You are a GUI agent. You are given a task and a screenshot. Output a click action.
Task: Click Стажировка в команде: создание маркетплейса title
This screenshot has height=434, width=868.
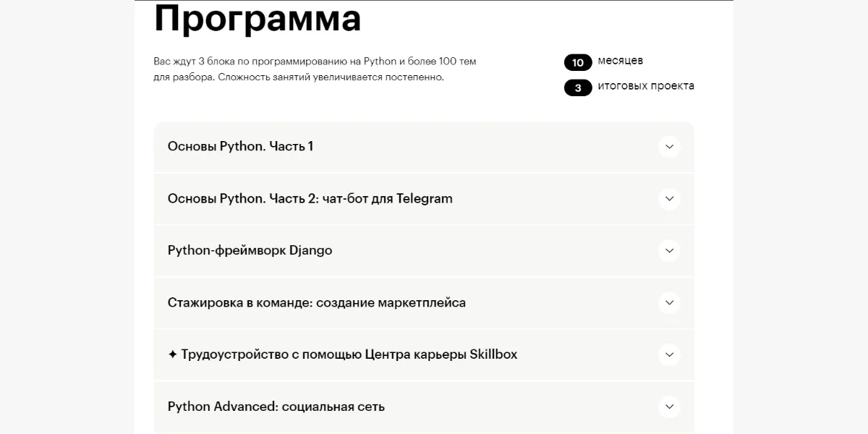point(316,302)
